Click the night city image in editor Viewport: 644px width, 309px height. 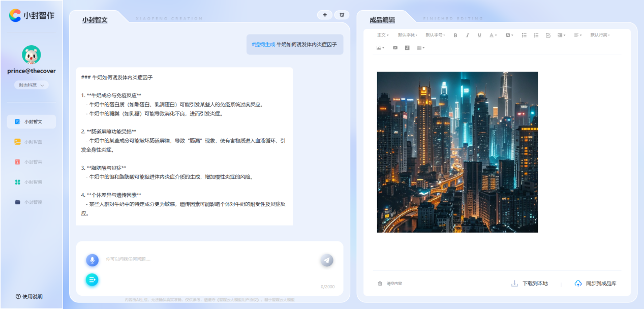457,152
